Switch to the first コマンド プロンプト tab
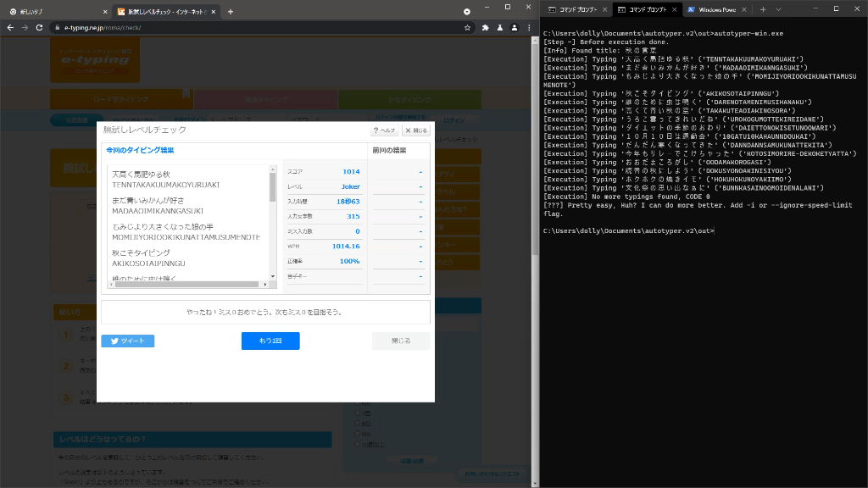 pyautogui.click(x=571, y=9)
